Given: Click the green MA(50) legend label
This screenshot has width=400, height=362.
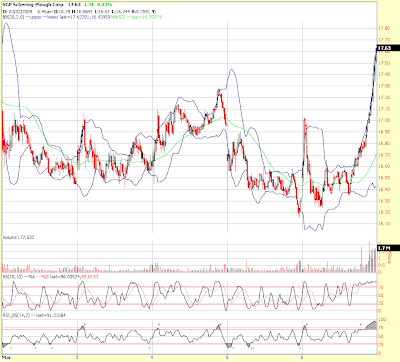Looking at the screenshot, I should [x=119, y=17].
